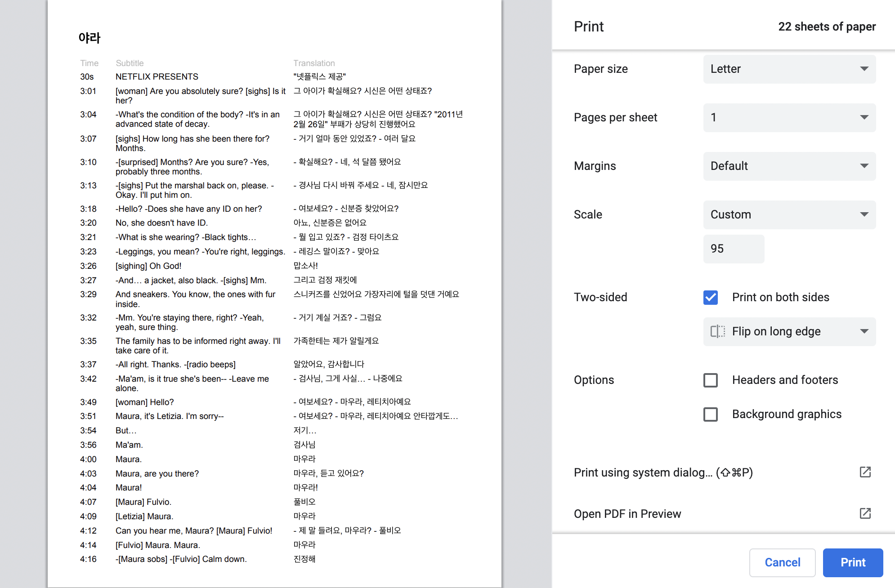Click the Paper size dropdown arrow
This screenshot has width=895, height=588.
864,69
